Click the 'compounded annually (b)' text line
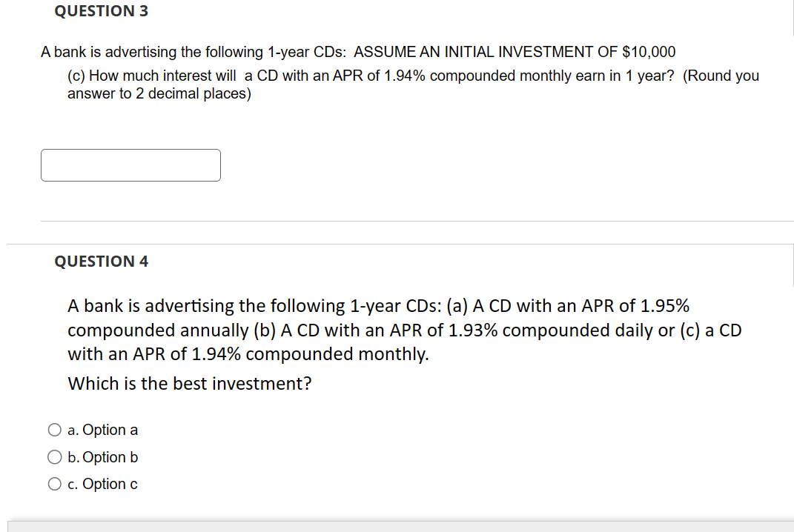 tap(405, 330)
